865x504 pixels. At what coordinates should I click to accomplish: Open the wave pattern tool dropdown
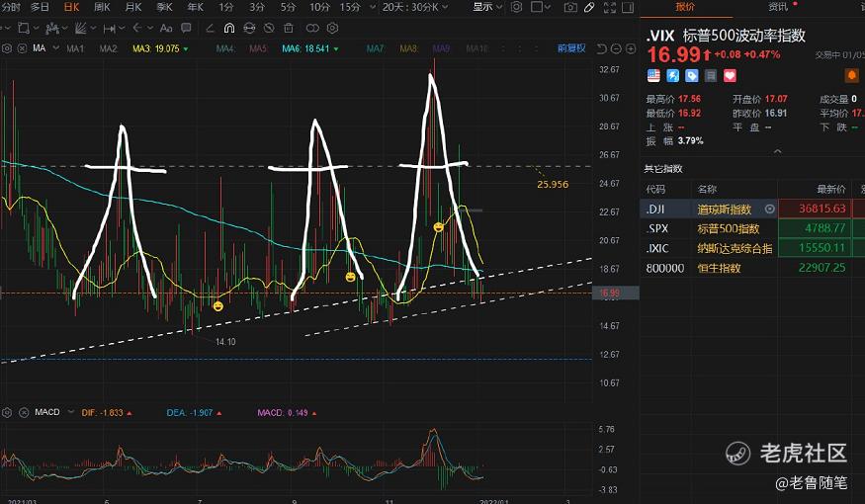(55, 28)
